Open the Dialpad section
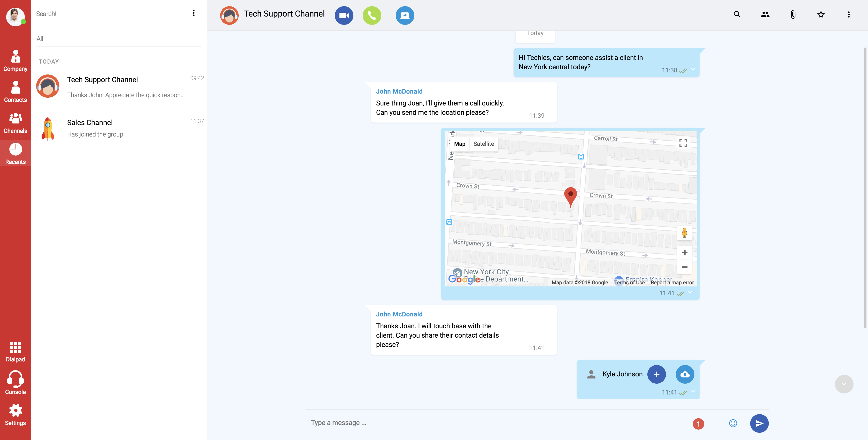Screen dimensions: 868x440 point(16,351)
